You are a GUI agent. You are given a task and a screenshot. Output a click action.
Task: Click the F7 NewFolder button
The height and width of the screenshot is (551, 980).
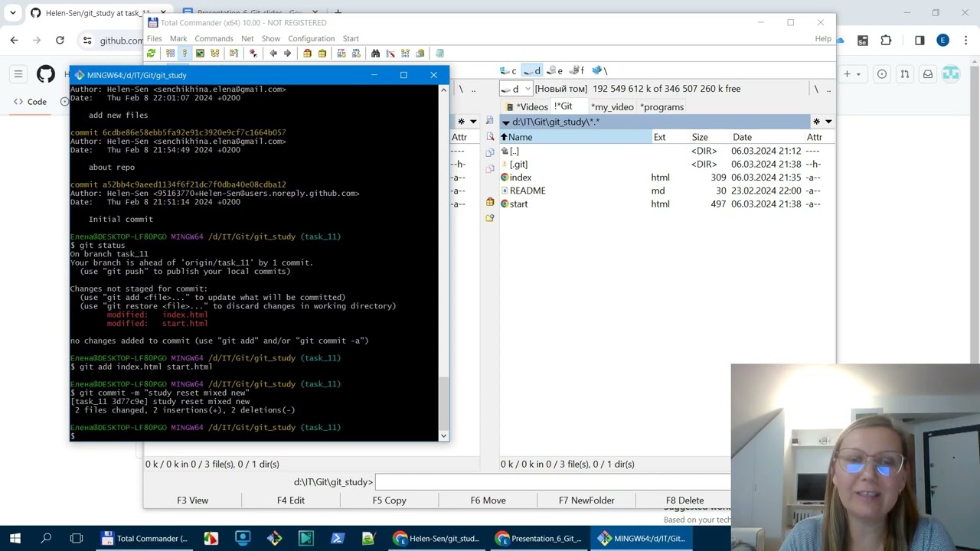[586, 500]
